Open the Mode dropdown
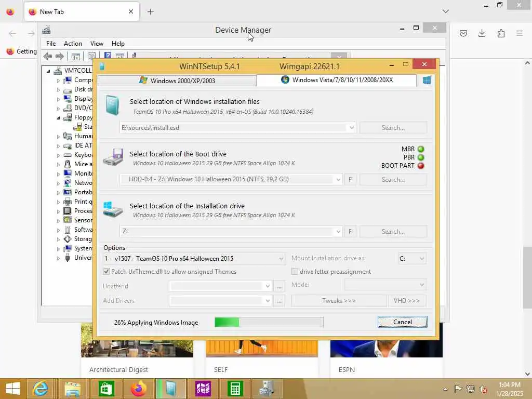This screenshot has height=399, width=532. [x=422, y=285]
